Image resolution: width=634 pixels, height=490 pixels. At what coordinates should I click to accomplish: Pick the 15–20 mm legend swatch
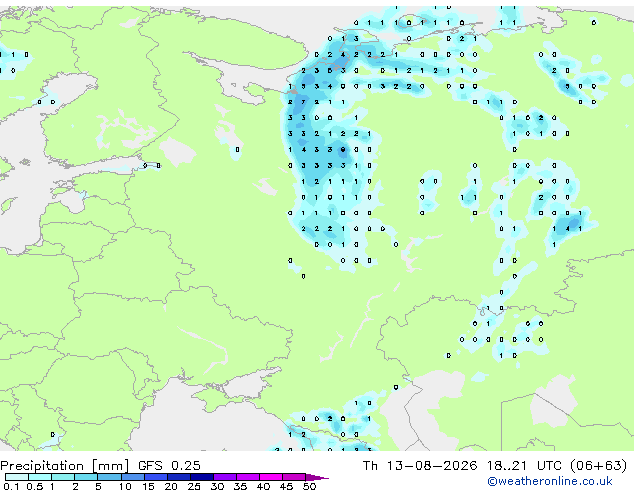click(x=156, y=477)
